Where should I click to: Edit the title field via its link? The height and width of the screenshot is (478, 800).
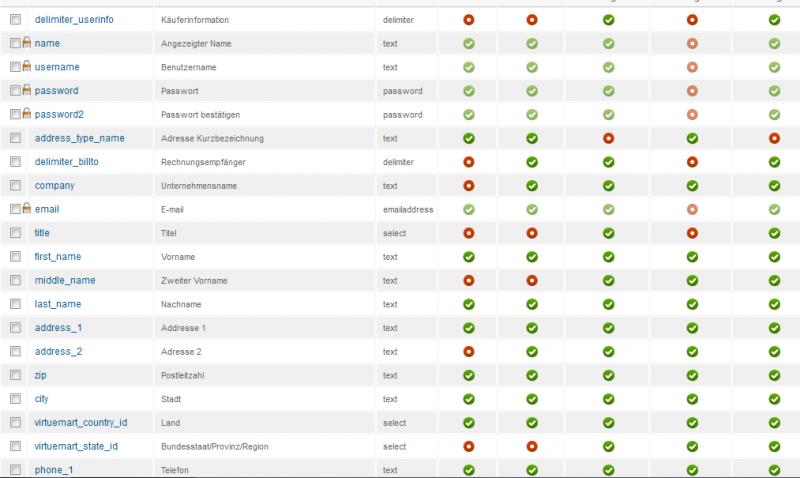[42, 233]
